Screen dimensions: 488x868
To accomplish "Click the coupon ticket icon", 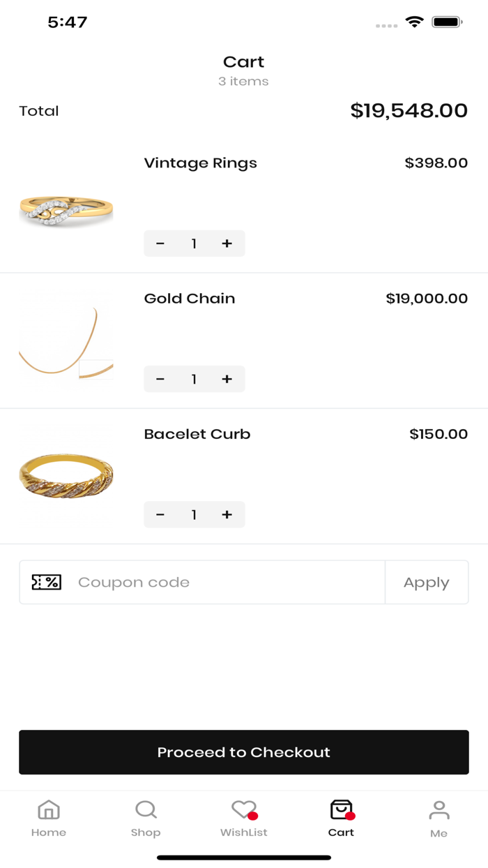I will coord(47,582).
